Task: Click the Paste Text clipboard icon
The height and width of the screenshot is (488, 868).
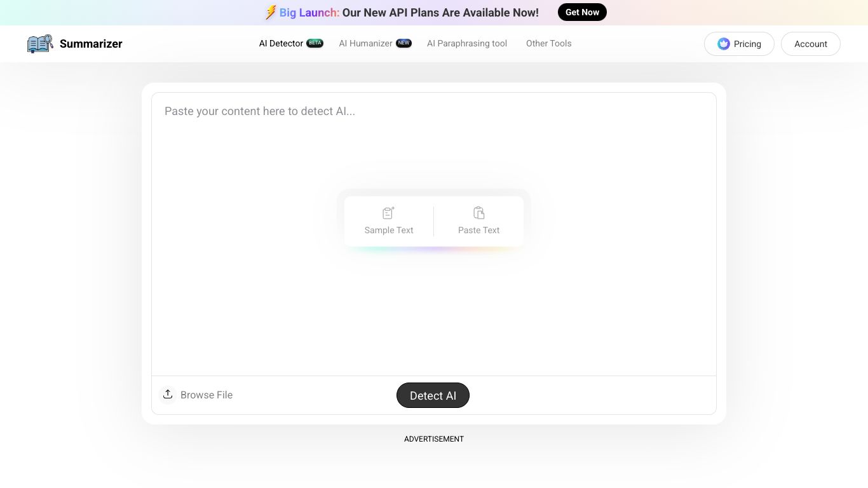Action: pos(478,213)
